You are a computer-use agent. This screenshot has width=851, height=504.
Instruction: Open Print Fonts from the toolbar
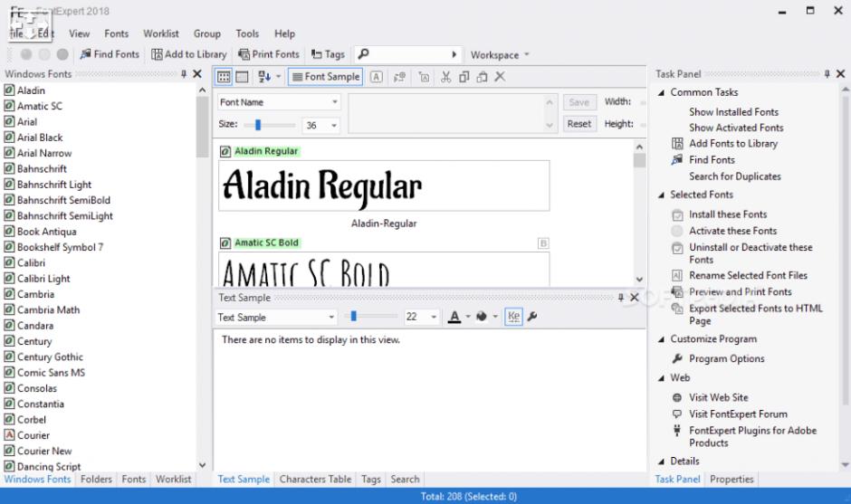269,54
